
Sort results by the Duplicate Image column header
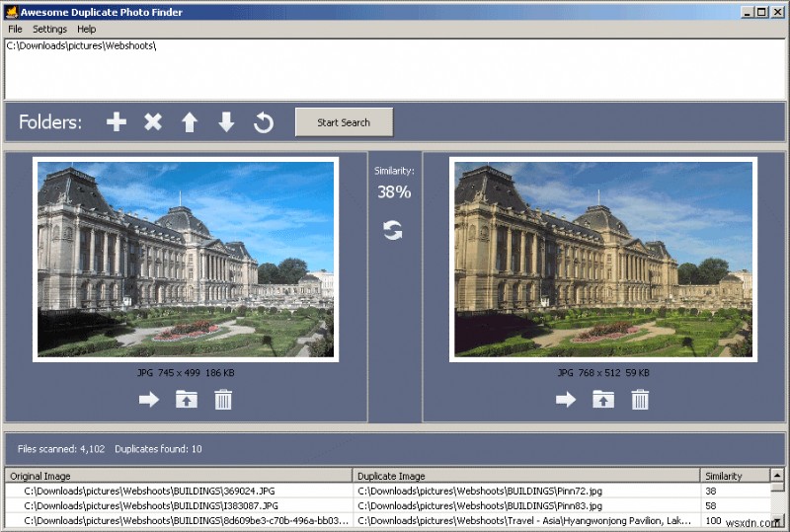[526, 476]
